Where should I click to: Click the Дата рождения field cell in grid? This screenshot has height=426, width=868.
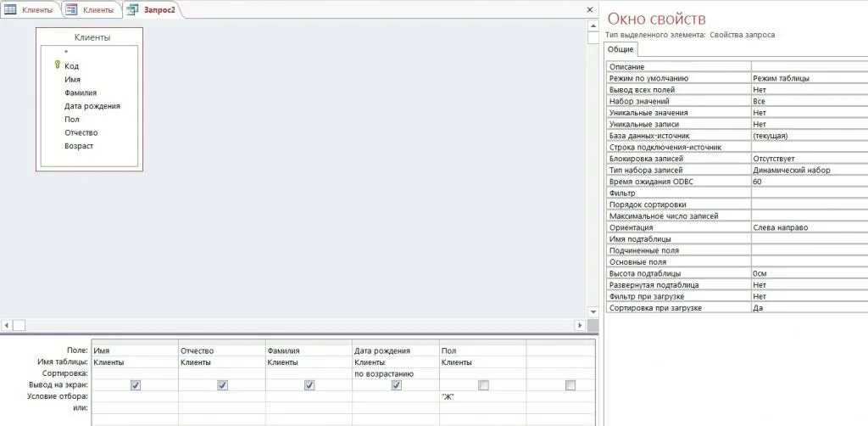coord(396,350)
